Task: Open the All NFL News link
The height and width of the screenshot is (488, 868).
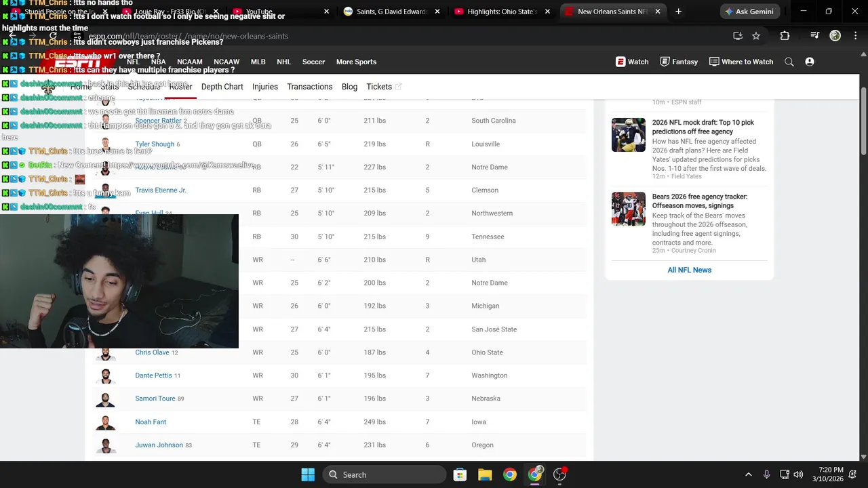Action: 689,270
